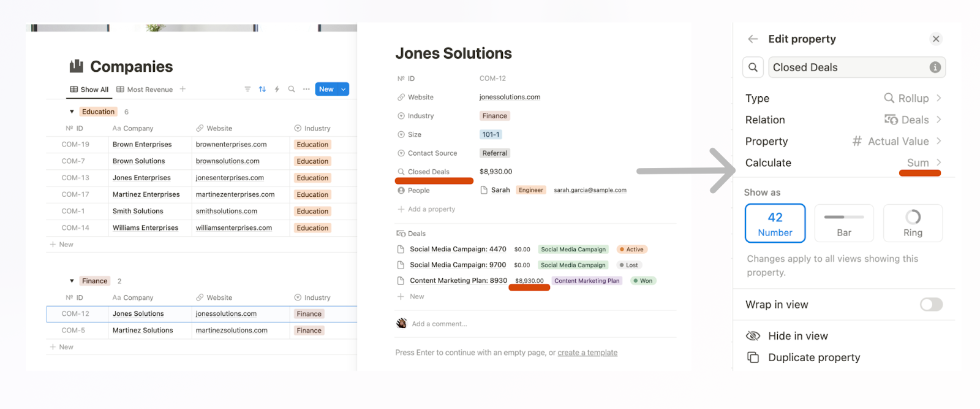Switch to Show All view tab
Viewport: 980px width, 409px height.
coord(89,90)
